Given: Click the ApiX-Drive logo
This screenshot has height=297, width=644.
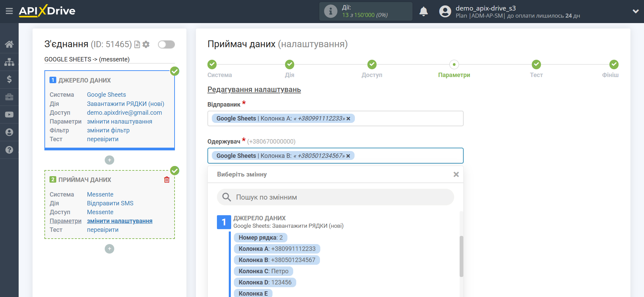Looking at the screenshot, I should 47,11.
